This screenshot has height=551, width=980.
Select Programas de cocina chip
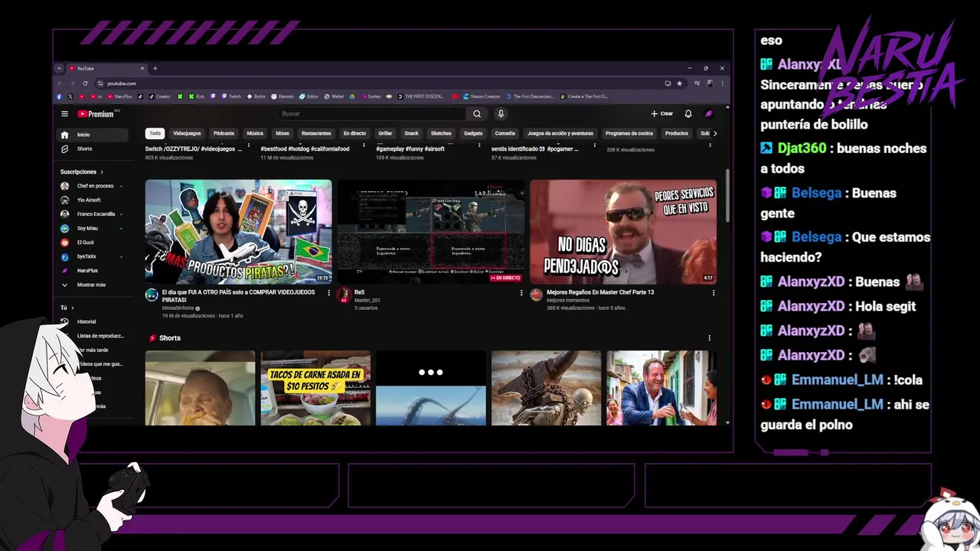click(x=629, y=133)
